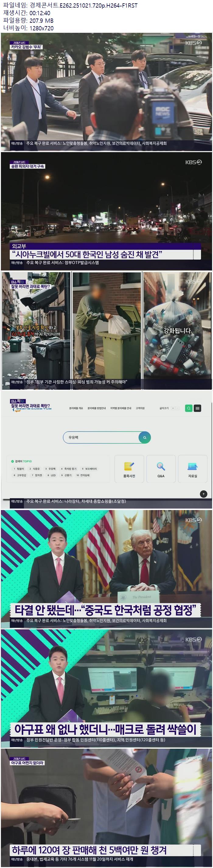Click the 보조배터리 search keyword
Viewport: 213px width, 868px height.
(x=89, y=469)
